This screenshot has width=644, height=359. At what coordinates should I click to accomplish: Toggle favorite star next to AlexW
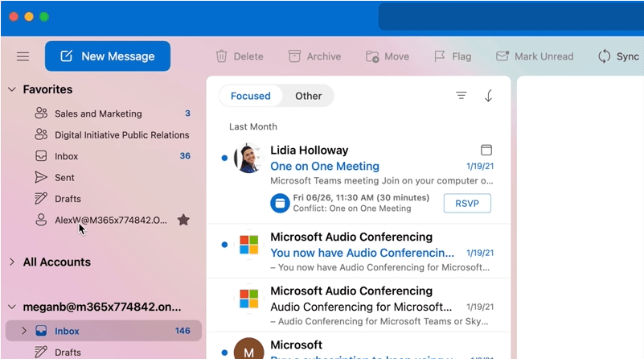(183, 220)
